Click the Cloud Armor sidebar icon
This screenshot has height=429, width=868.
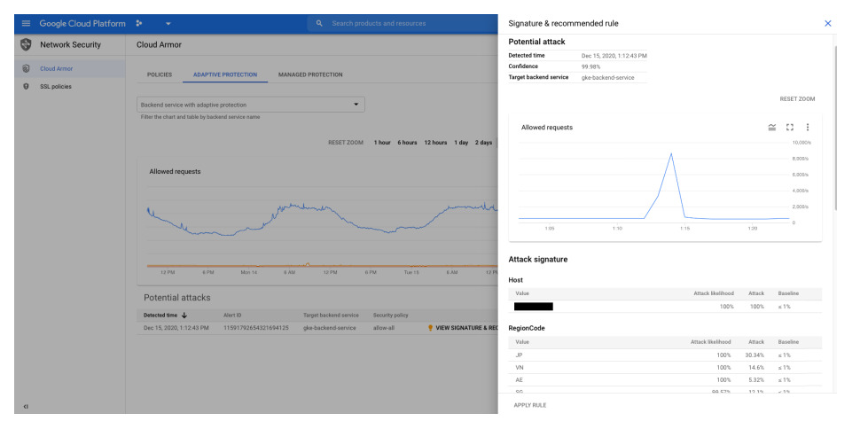[26, 68]
